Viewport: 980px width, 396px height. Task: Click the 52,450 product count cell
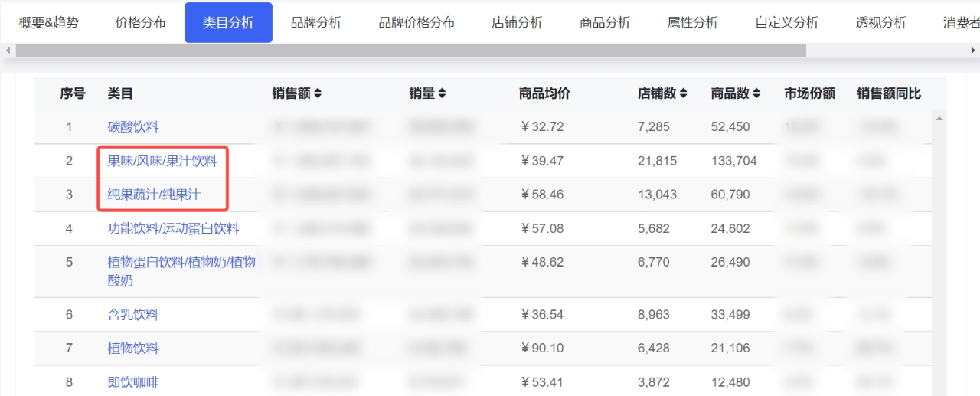click(730, 127)
